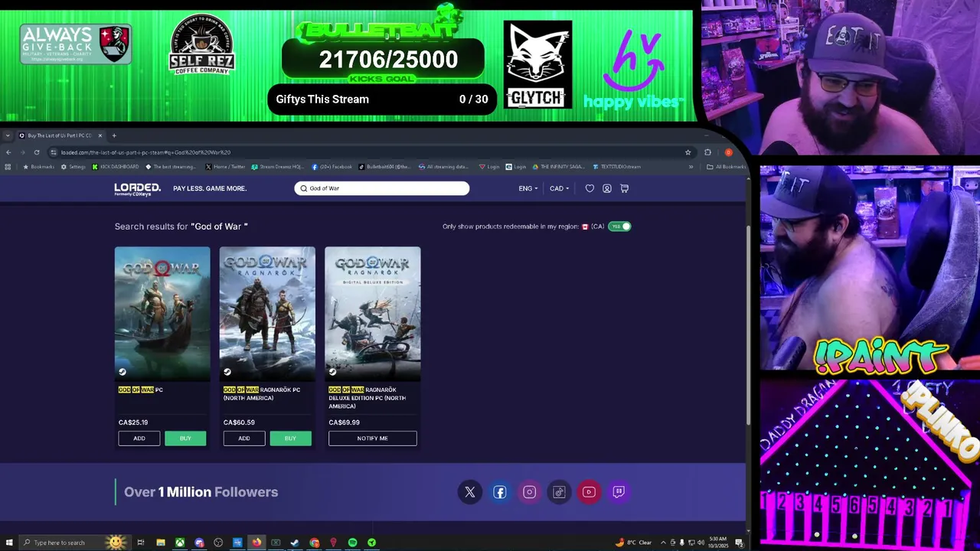The image size is (980, 551).
Task: Open the Stream Dreamz HQ bookmark
Action: click(x=278, y=167)
